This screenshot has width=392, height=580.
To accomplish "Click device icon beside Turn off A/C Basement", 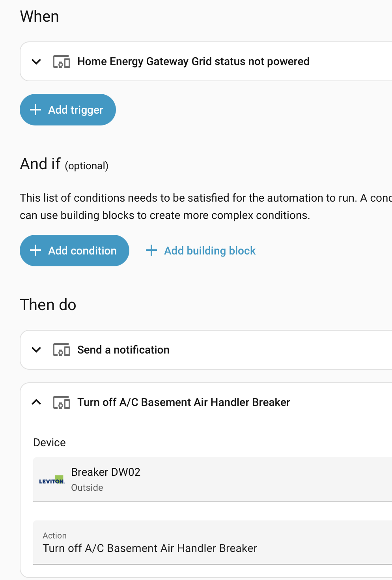I will tap(62, 402).
